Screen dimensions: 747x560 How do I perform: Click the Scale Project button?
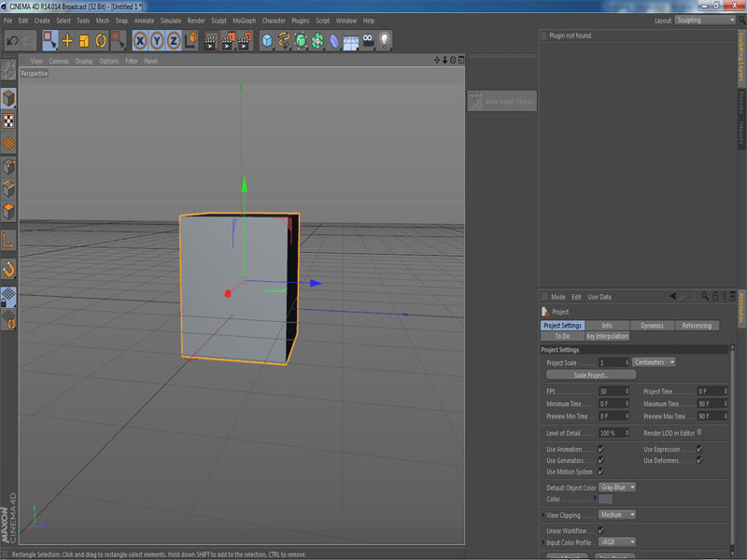click(x=590, y=374)
